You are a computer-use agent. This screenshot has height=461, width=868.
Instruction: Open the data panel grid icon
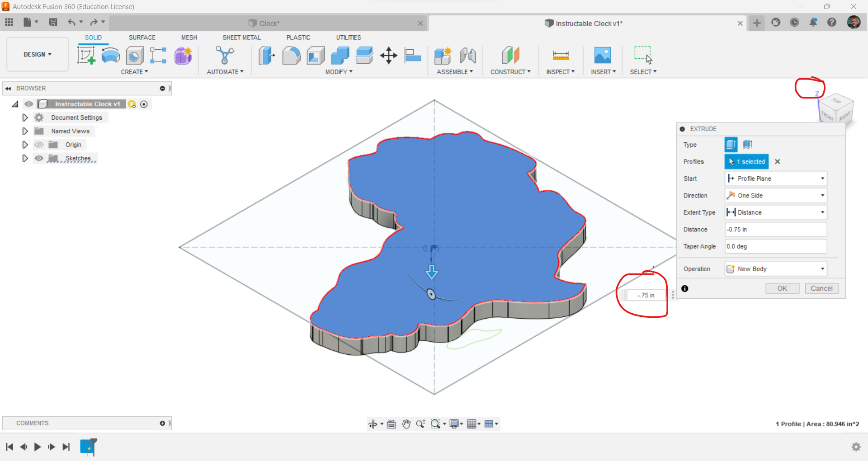(x=9, y=22)
